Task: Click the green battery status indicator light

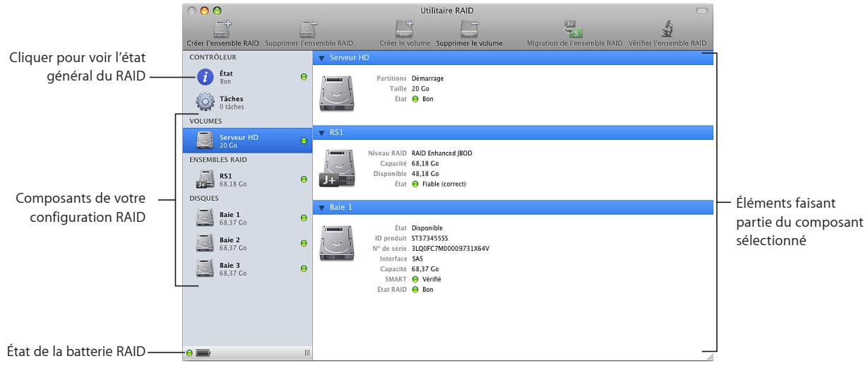Action: pyautogui.click(x=190, y=353)
